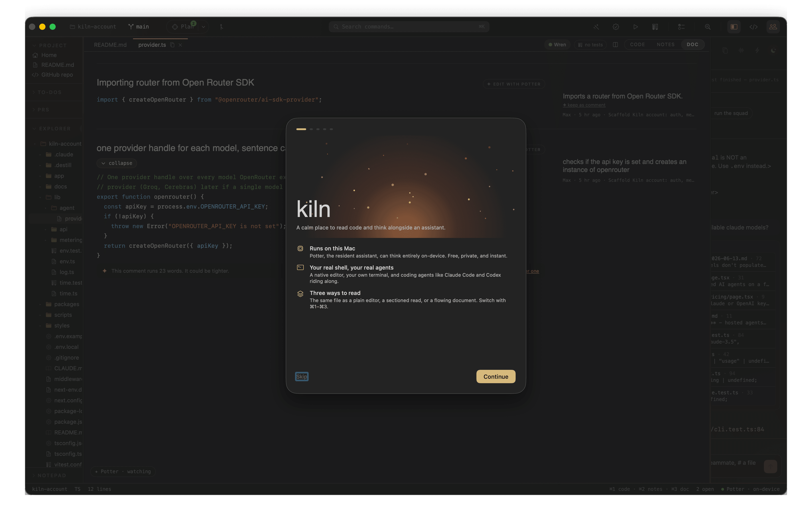Click the main branch selector
812x528 pixels.
coord(139,27)
